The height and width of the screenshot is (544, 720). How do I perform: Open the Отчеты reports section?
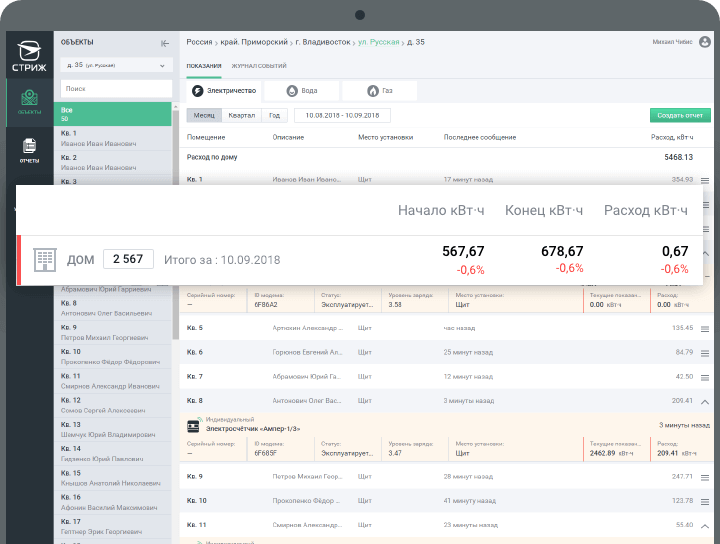click(x=29, y=150)
